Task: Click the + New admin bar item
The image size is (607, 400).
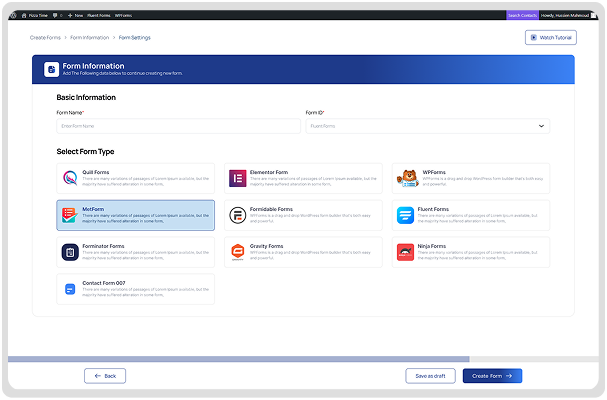Action: coord(75,15)
